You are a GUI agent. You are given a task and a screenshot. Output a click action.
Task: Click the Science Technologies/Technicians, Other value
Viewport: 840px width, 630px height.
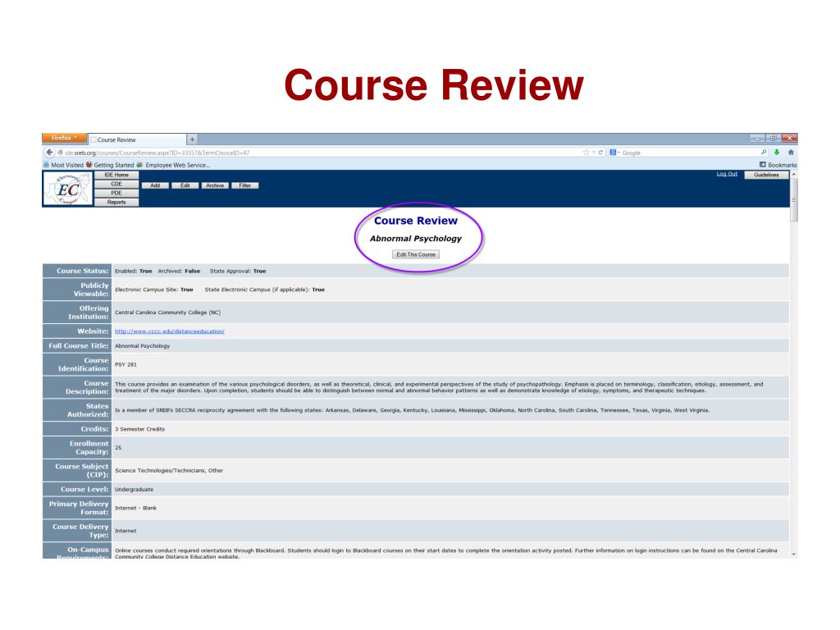[x=169, y=470]
